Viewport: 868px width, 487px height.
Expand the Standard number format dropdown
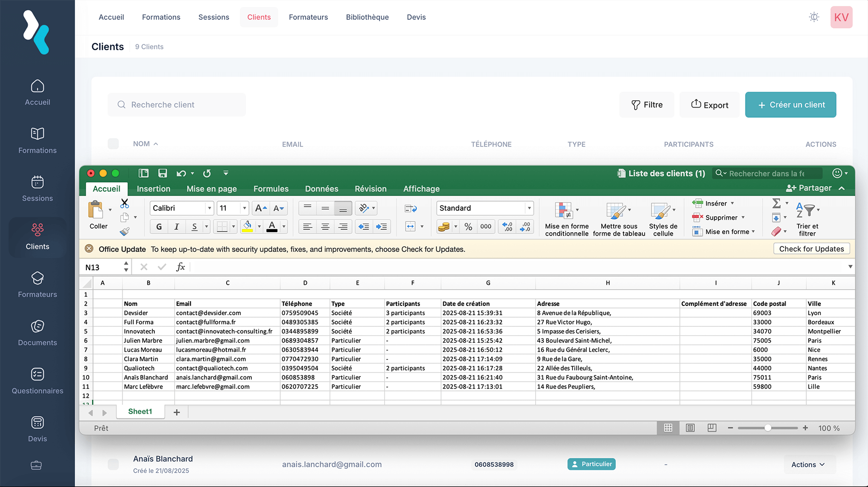pyautogui.click(x=529, y=208)
